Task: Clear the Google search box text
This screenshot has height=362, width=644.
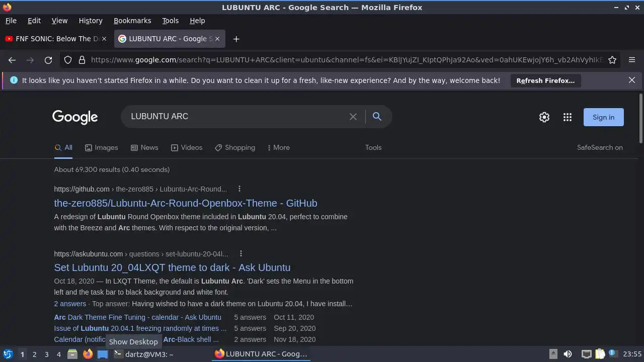Action: tap(353, 117)
